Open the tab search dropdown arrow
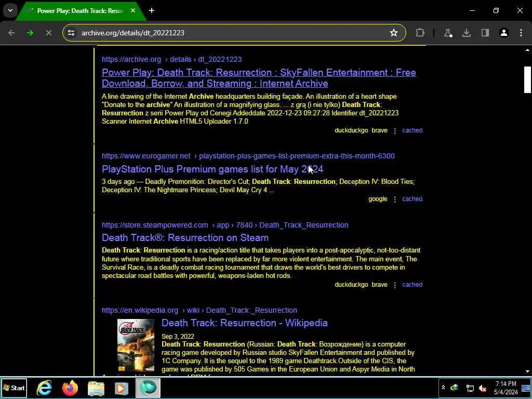Screen dimensions: 532x399 (x=10, y=10)
